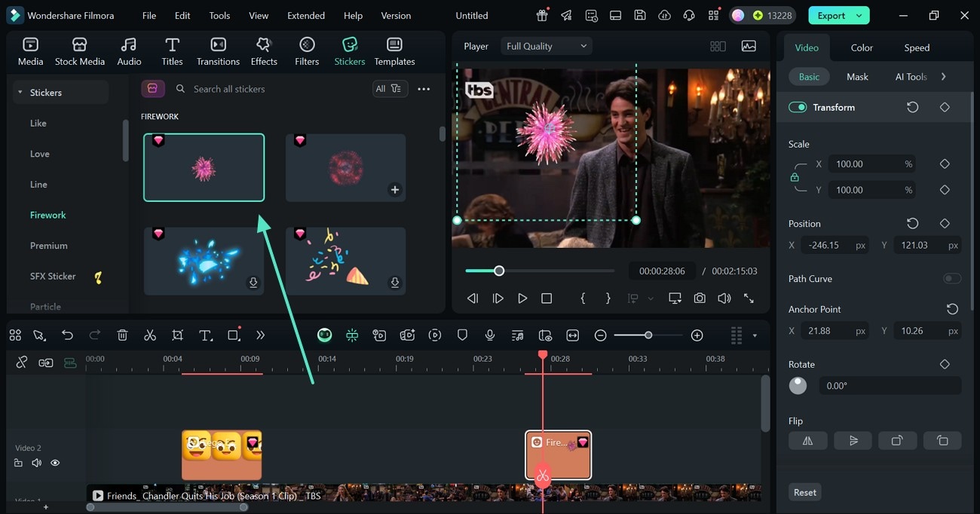Open the Filters panel

tap(307, 51)
